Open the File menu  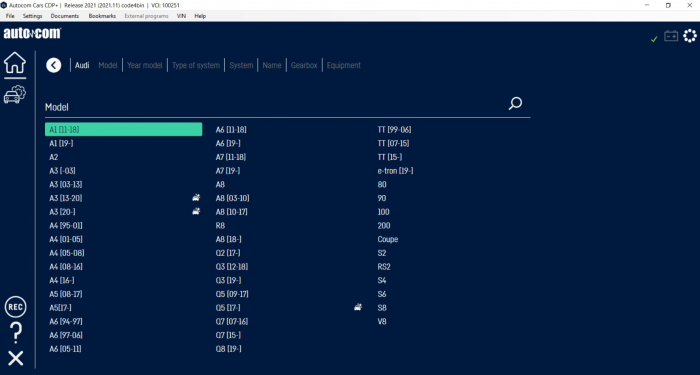pos(10,16)
